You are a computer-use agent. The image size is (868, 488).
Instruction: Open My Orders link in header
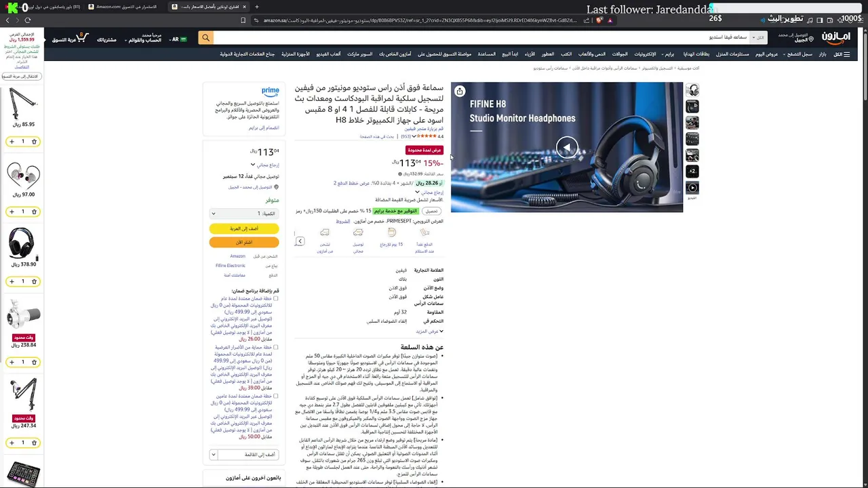click(106, 40)
